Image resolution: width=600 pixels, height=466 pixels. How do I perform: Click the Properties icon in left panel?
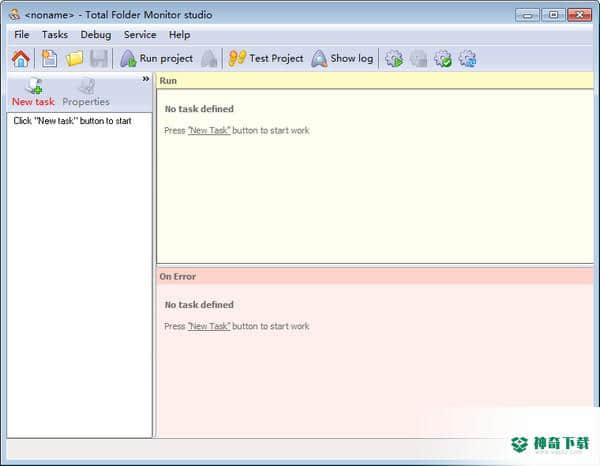(86, 92)
